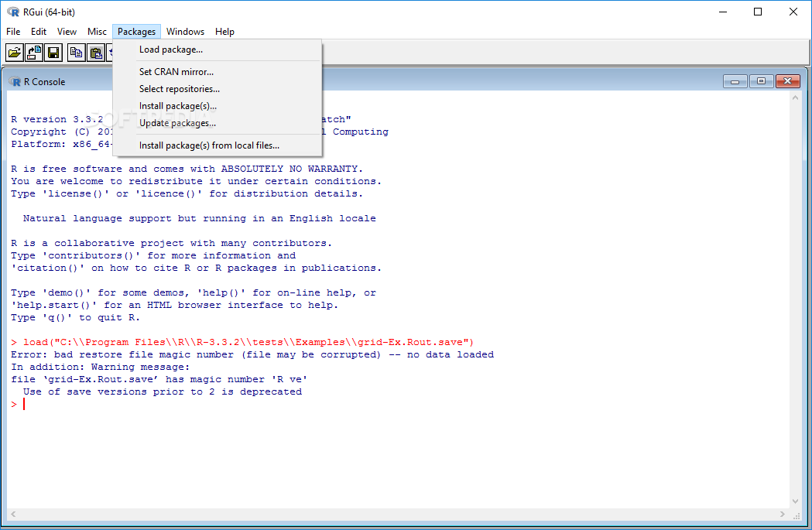Screen dimensions: 812x530
Task: Open the File menu
Action: coord(13,32)
